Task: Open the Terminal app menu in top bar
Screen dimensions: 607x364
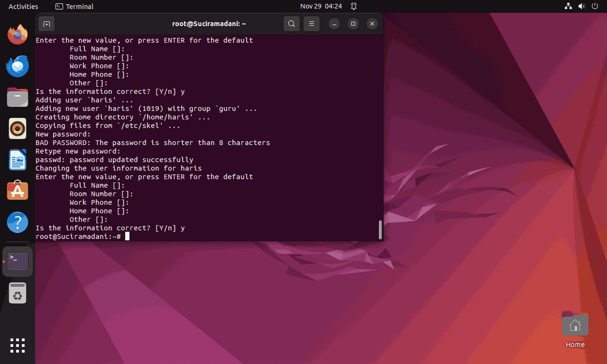Action: tap(74, 6)
